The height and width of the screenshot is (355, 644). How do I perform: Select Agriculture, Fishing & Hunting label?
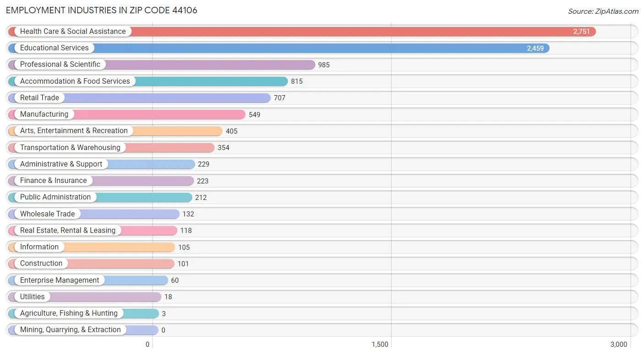click(x=69, y=313)
